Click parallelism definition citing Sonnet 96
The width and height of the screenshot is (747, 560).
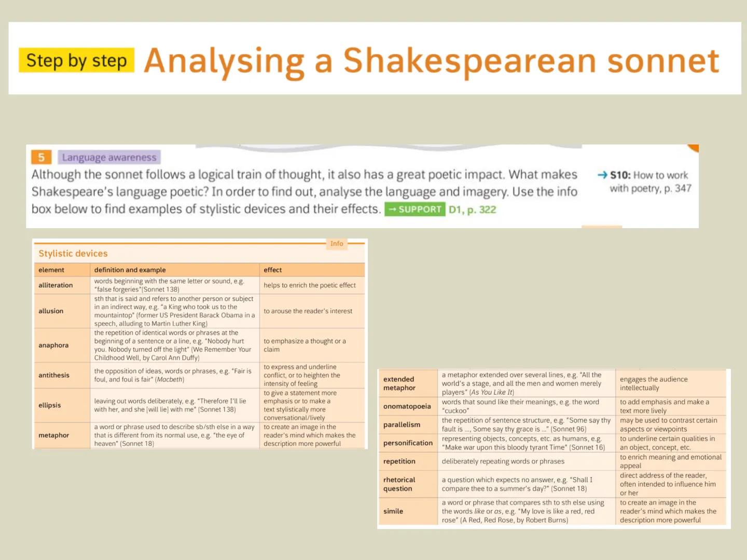click(x=527, y=425)
